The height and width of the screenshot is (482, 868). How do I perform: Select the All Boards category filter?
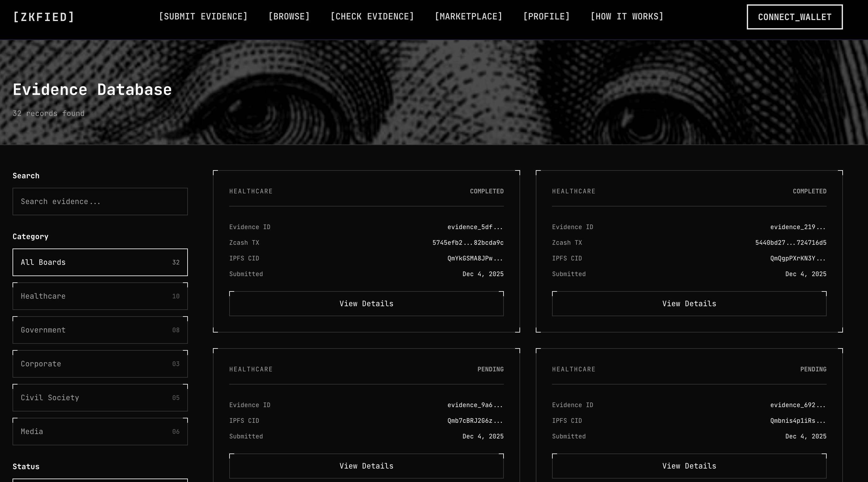coord(100,262)
